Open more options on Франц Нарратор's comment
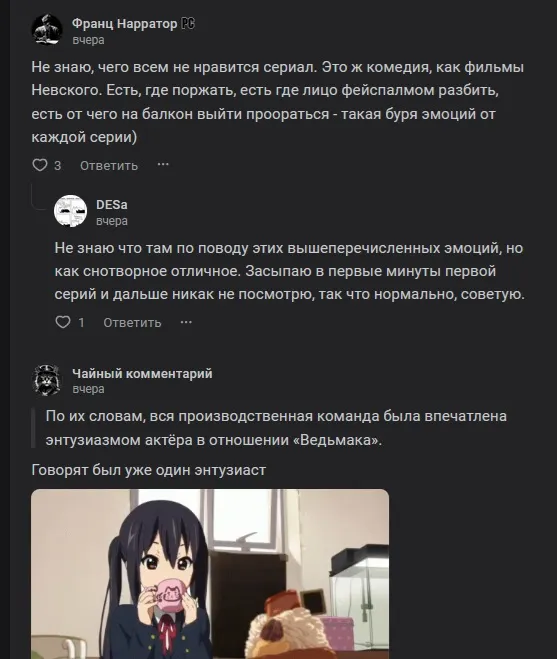 click(163, 164)
